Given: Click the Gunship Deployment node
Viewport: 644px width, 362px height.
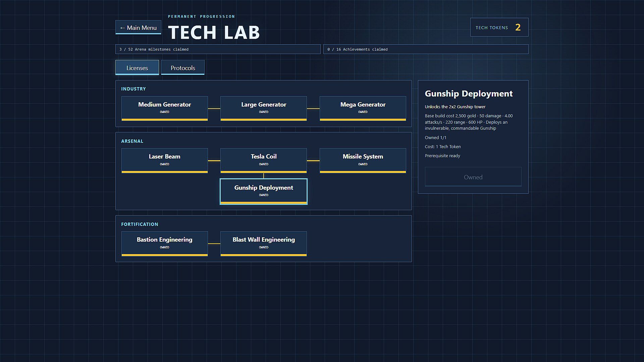Looking at the screenshot, I should pos(264,191).
